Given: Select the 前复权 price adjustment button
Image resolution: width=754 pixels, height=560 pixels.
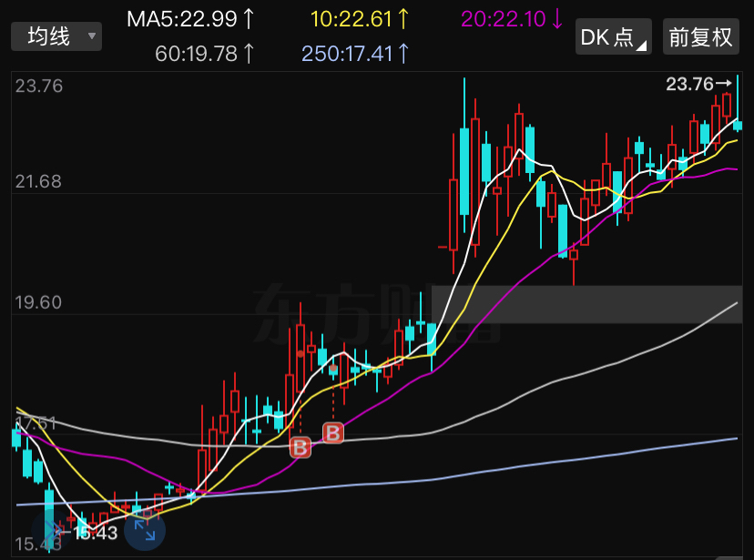Looking at the screenshot, I should [x=700, y=37].
